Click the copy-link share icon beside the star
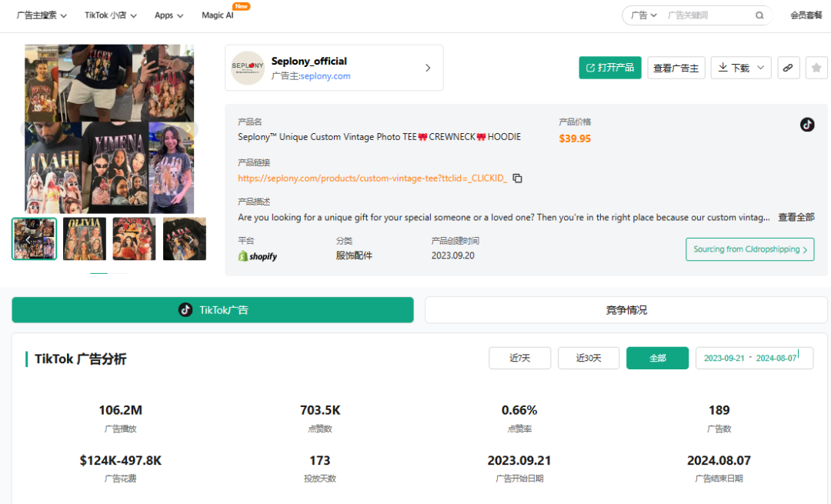Screen dimensions: 831x504 coord(788,68)
